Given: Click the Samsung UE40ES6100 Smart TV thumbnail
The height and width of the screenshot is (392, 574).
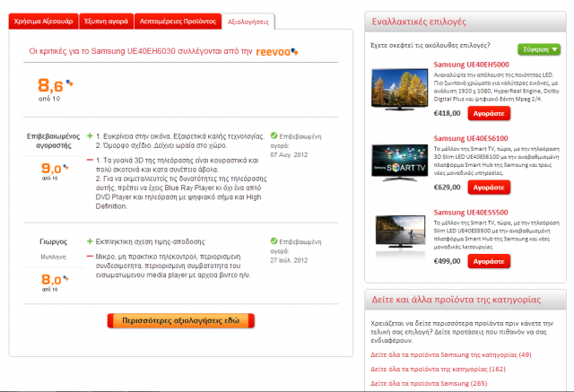Looking at the screenshot, I should pyautogui.click(x=399, y=162).
